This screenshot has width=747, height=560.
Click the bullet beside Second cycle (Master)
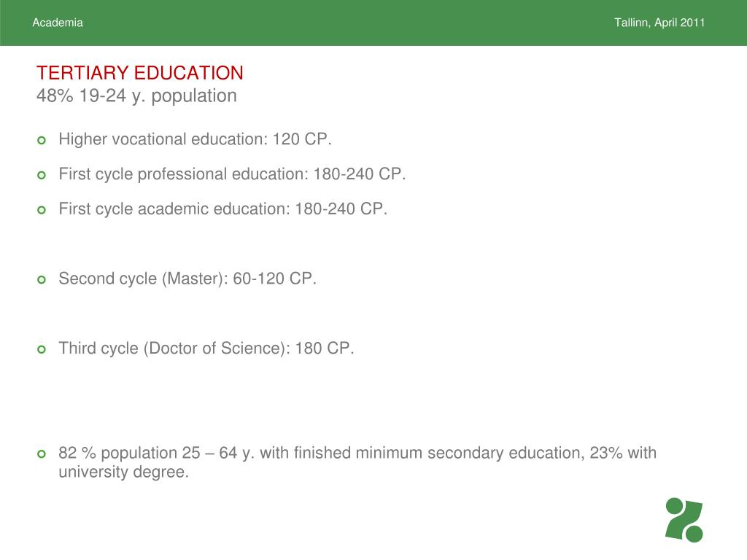click(42, 279)
